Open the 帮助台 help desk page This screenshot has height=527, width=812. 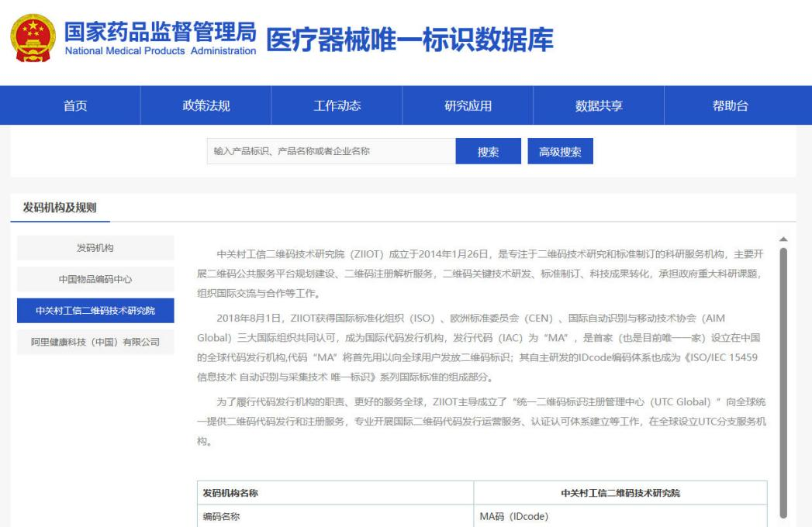tap(730, 106)
